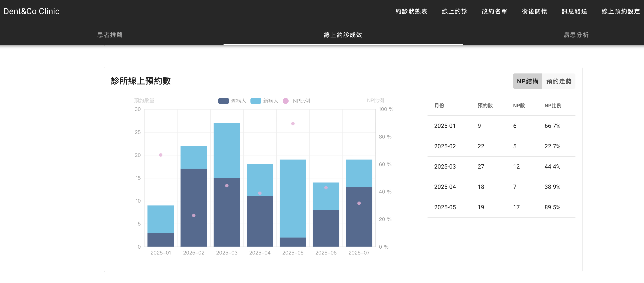Screen dimensions: 644x283
Task: Toggle the 舊病人 legend swatch
Action: [x=223, y=101]
